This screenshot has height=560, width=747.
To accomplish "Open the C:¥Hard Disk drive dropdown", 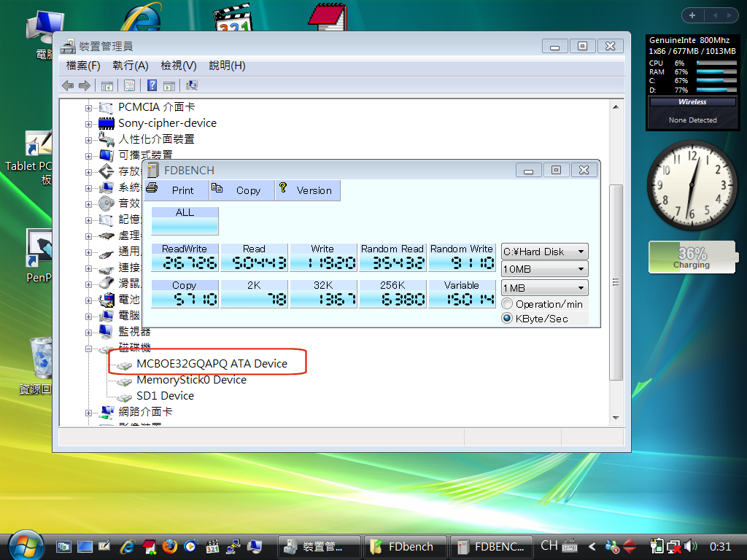I will point(544,252).
